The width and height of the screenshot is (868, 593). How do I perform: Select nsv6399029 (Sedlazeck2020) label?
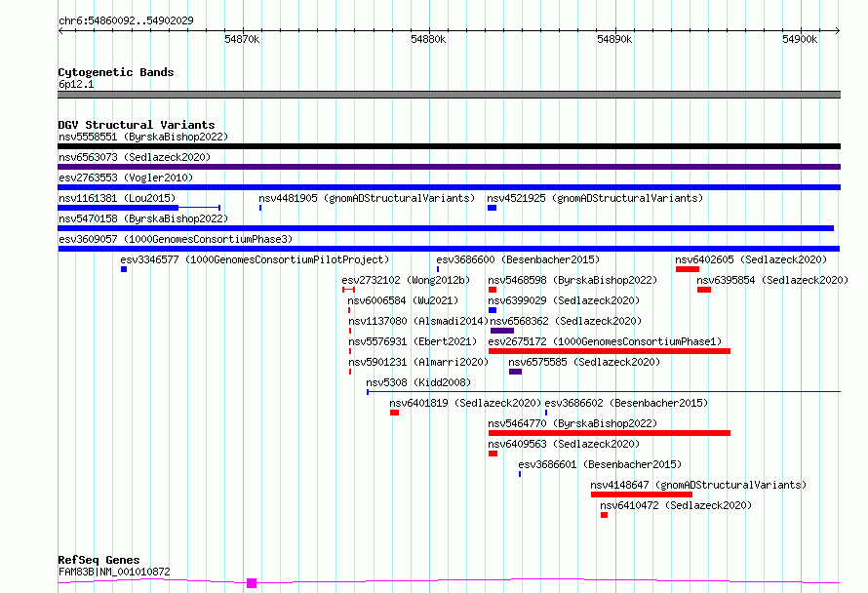click(564, 300)
